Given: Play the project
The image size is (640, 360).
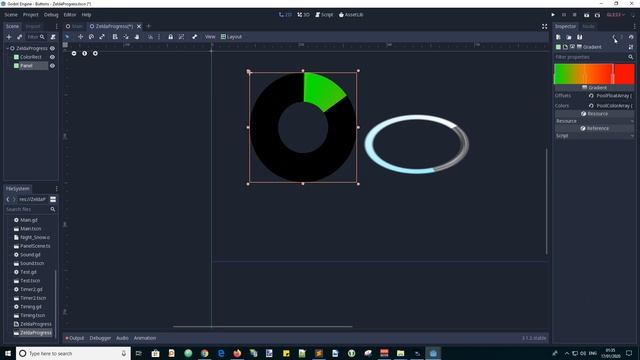Looking at the screenshot, I should [553, 15].
